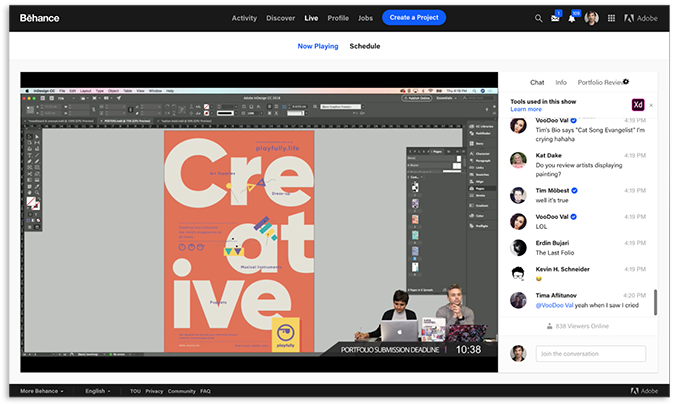This screenshot has width=680, height=404.
Task: Click the Create a Project button
Action: coord(414,18)
